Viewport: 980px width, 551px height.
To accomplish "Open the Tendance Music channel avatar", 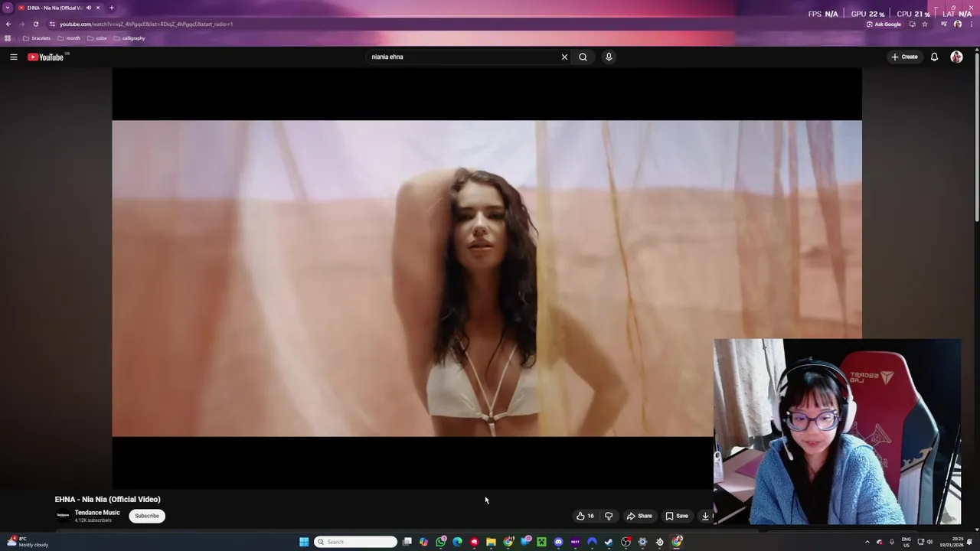I will click(x=63, y=516).
